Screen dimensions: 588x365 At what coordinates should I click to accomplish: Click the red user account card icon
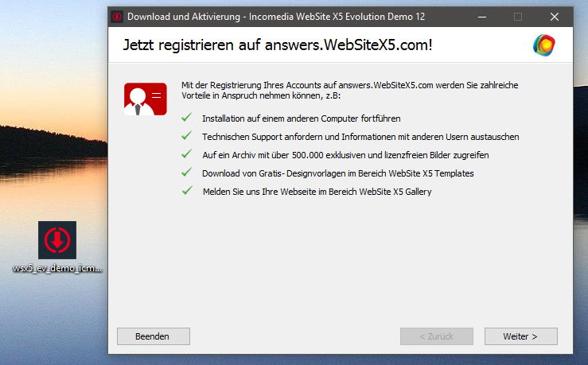click(146, 99)
